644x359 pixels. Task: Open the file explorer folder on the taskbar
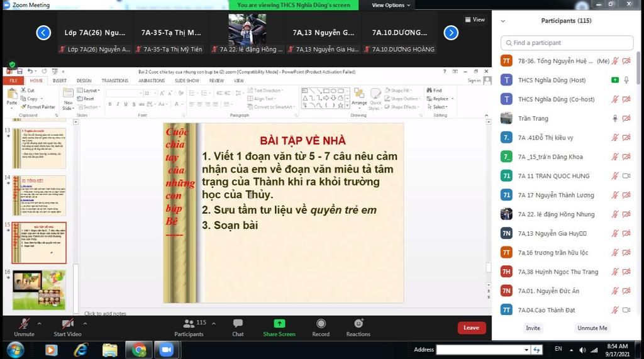[x=109, y=350]
